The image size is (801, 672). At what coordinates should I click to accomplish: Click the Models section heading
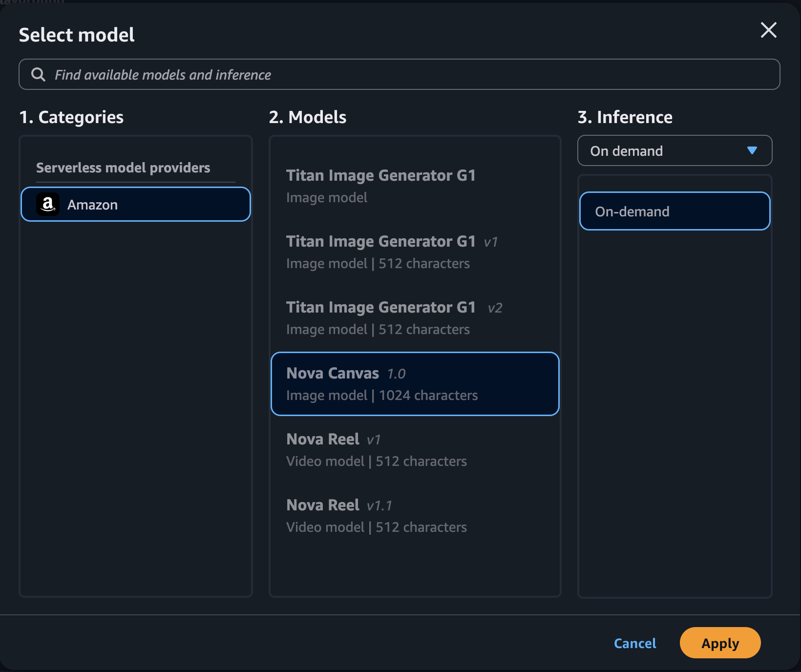308,117
